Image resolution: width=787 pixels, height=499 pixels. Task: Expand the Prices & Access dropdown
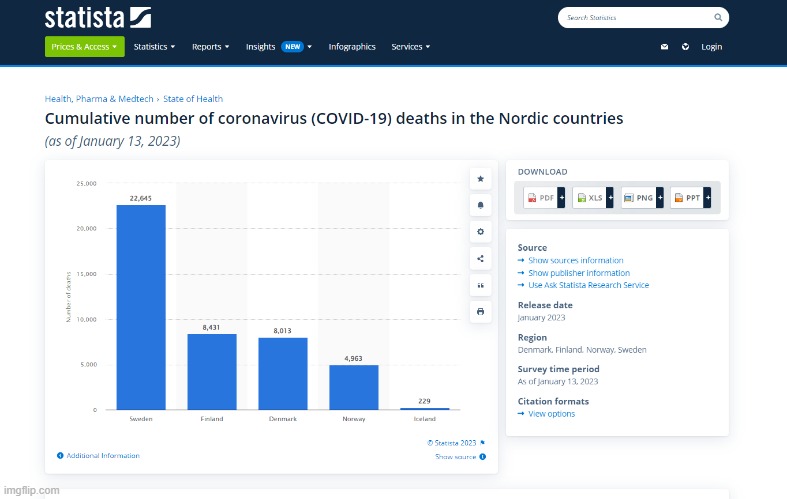pyautogui.click(x=84, y=47)
